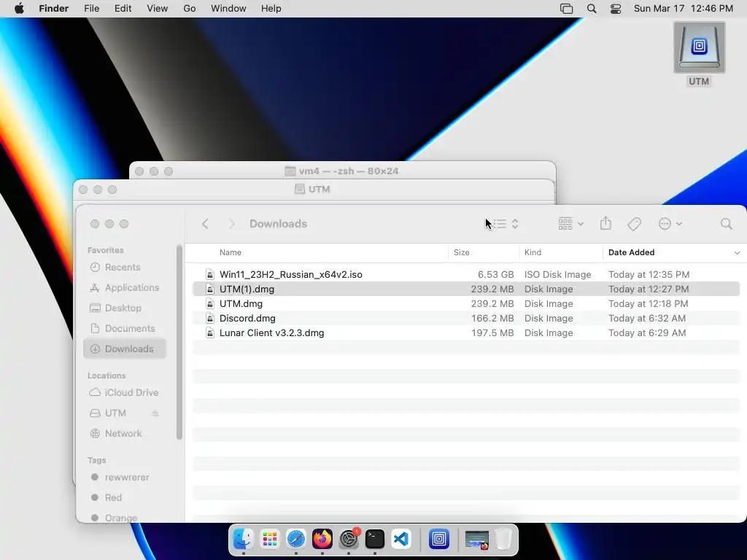Open Terminal from the Dock

[x=375, y=539]
